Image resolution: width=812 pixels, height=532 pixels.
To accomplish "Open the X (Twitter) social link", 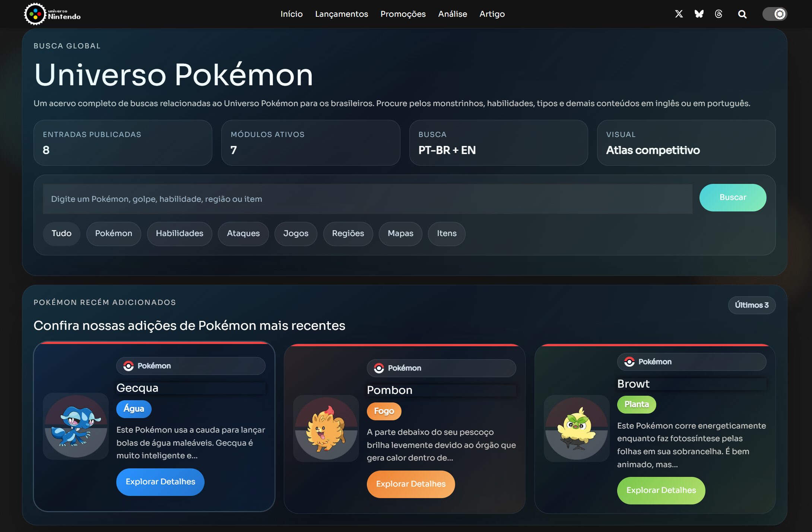I will [679, 14].
